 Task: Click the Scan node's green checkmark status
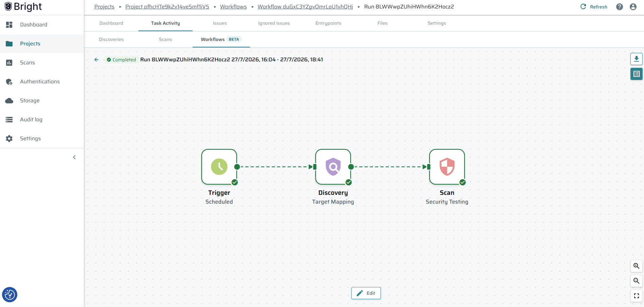pyautogui.click(x=463, y=182)
